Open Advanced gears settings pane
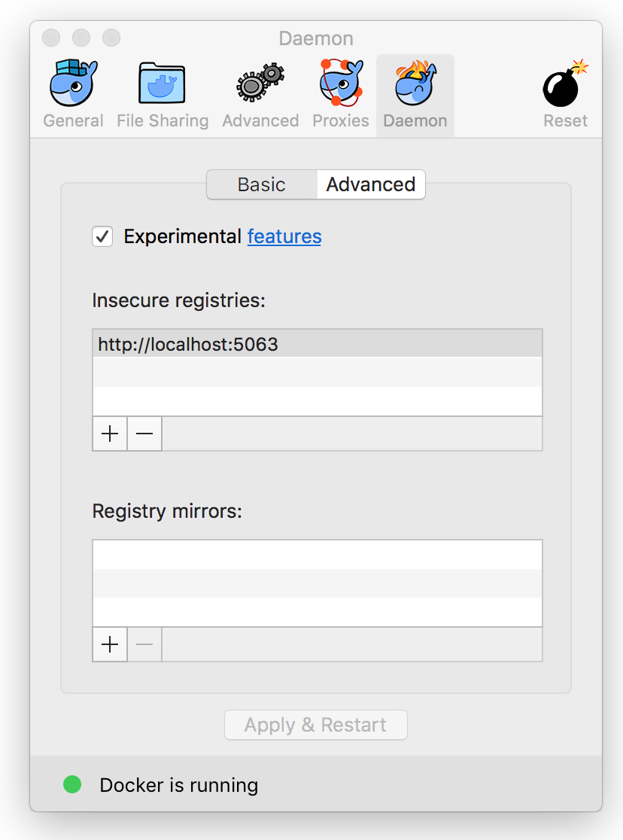 pos(260,84)
